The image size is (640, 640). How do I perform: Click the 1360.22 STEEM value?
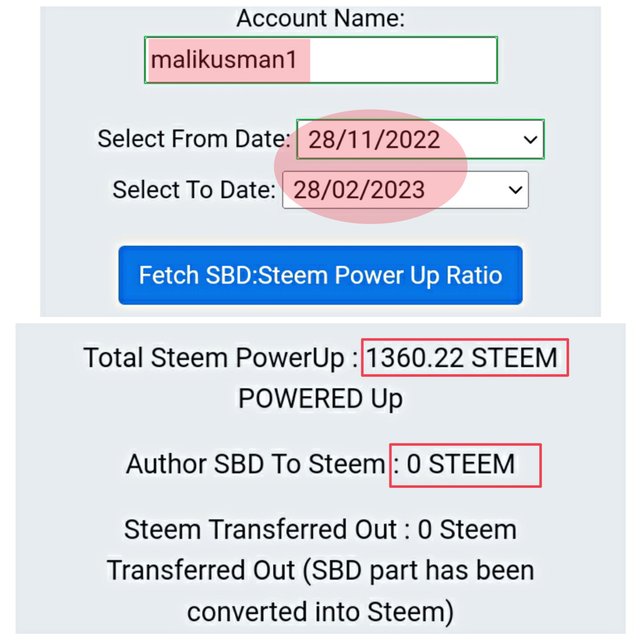[x=464, y=357]
